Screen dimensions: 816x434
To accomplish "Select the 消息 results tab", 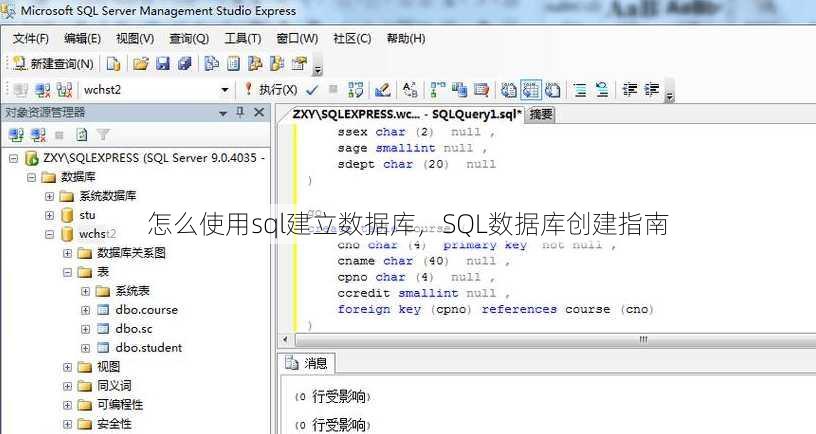I will tap(307, 363).
